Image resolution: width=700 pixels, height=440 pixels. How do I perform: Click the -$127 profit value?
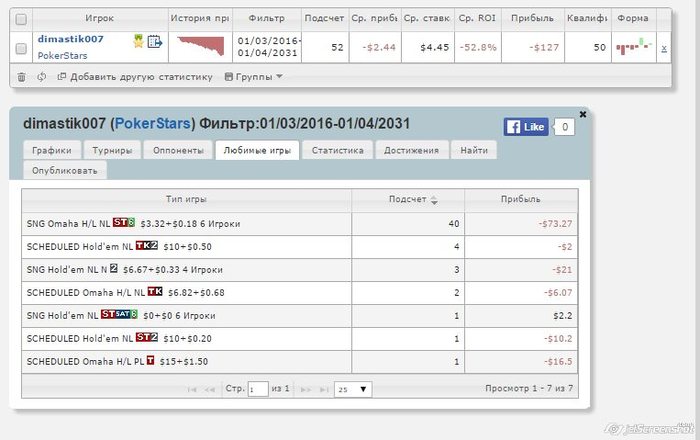[544, 47]
